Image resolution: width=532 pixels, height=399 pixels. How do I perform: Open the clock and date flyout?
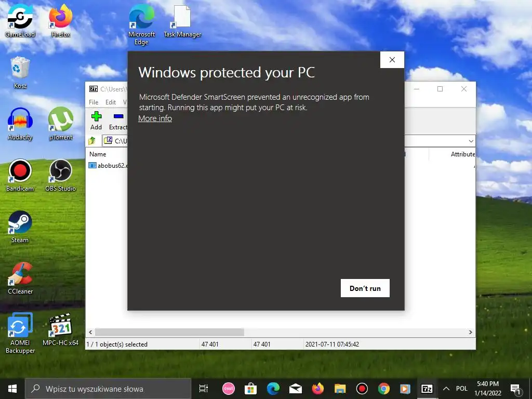tap(488, 389)
